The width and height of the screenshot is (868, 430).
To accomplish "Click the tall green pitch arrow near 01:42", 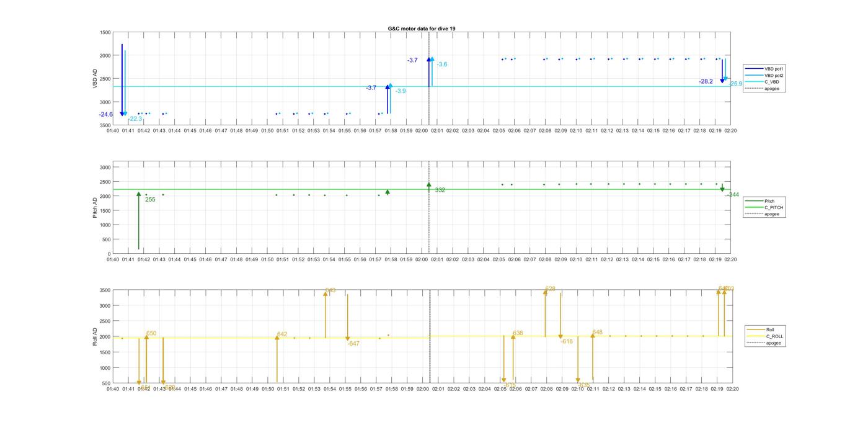I will pyautogui.click(x=139, y=220).
